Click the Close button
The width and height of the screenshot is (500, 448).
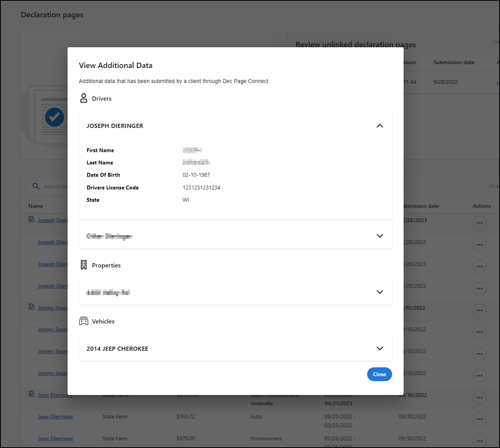coord(379,374)
